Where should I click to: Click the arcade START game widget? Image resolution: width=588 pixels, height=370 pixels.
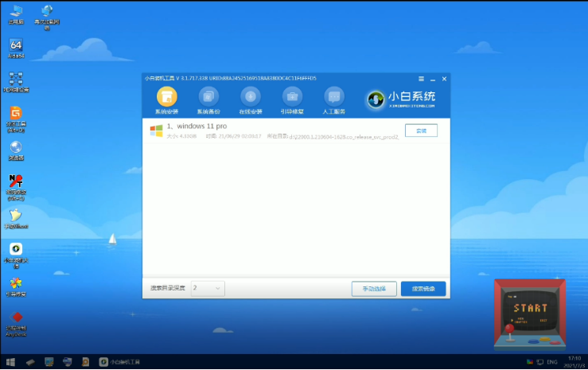pos(530,314)
